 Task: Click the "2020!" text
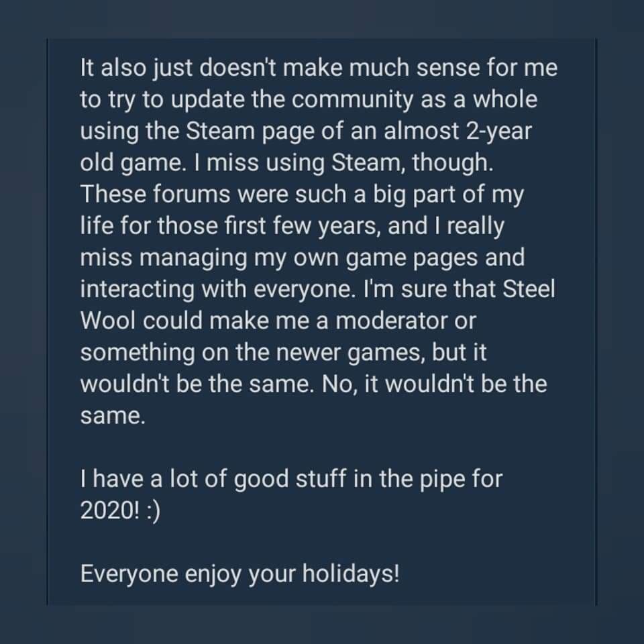[109, 510]
